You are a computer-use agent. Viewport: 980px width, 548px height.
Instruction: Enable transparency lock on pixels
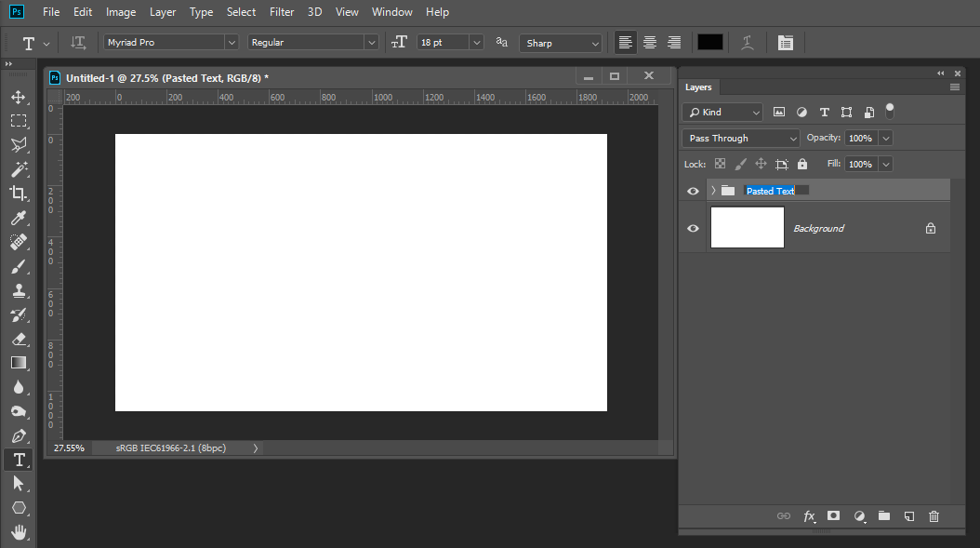pos(720,164)
